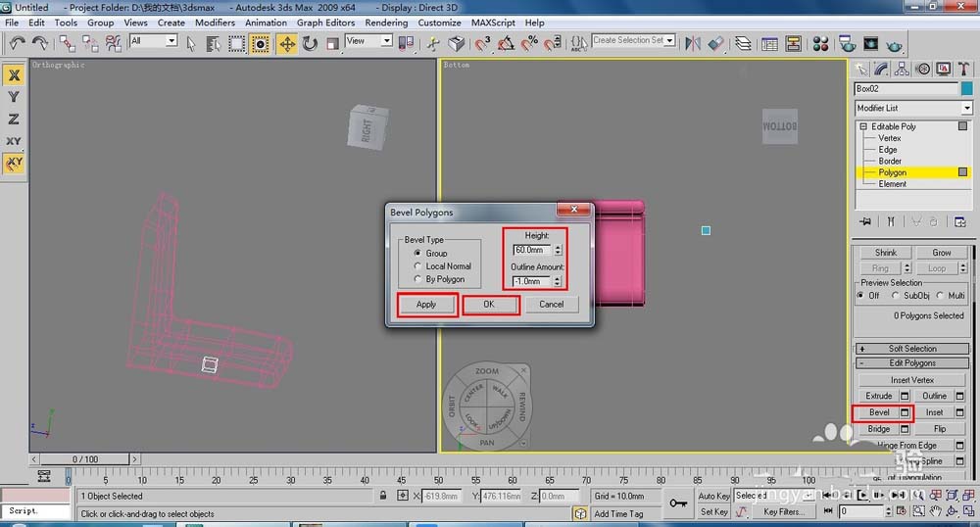
Task: Open the Layer Manager icon
Action: pyautogui.click(x=743, y=43)
